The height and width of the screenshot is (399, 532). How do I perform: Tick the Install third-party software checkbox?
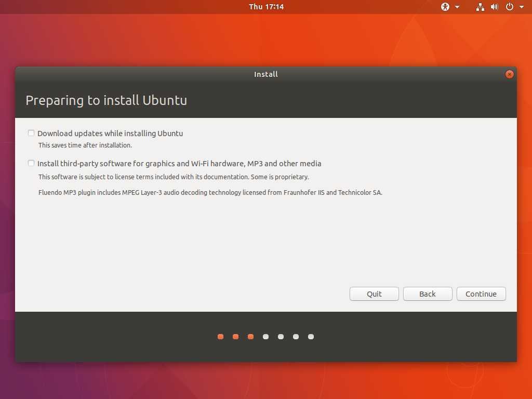point(31,163)
